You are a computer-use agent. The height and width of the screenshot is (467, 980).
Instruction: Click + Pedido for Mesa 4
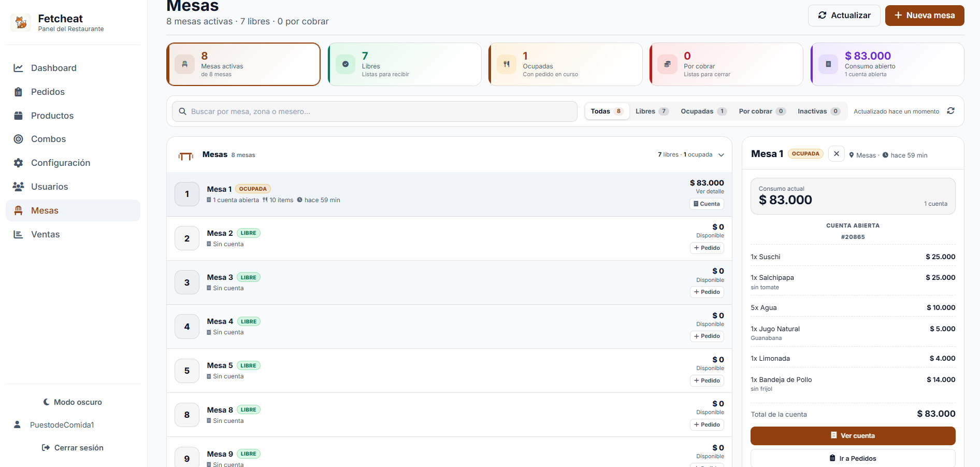coord(707,336)
